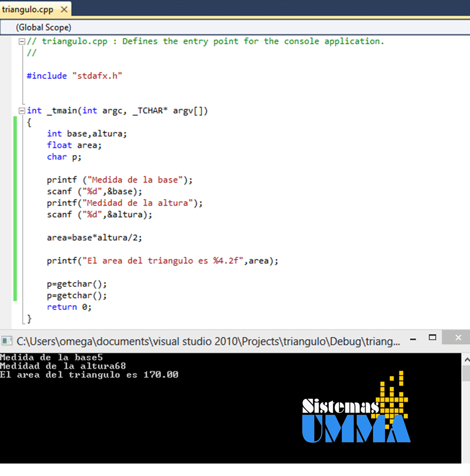Close the triangulo.cpp tab
This screenshot has height=476, width=470.
point(64,10)
